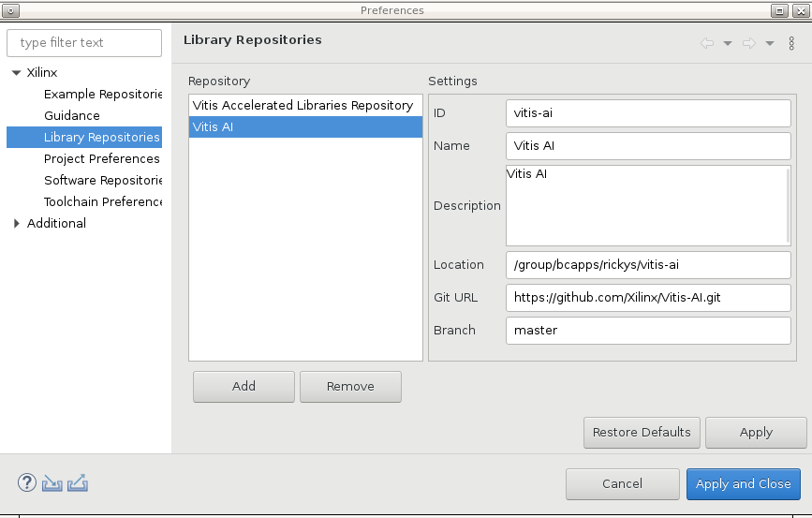812x518 pixels.
Task: Click the Remove repository button
Action: click(x=350, y=386)
